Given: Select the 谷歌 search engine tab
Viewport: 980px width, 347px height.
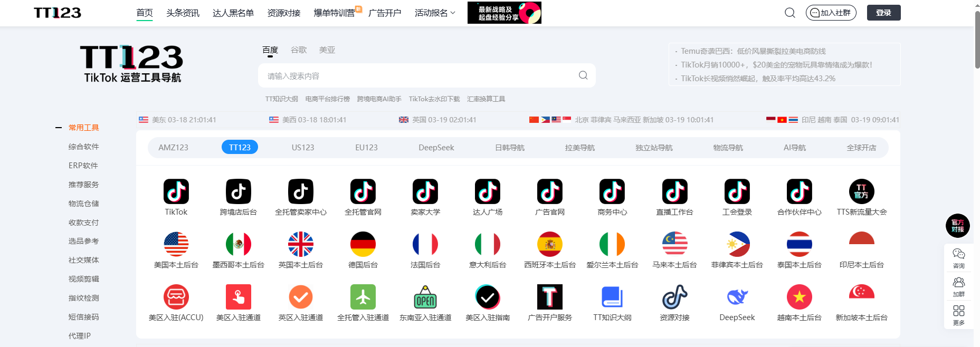Looking at the screenshot, I should tap(299, 50).
